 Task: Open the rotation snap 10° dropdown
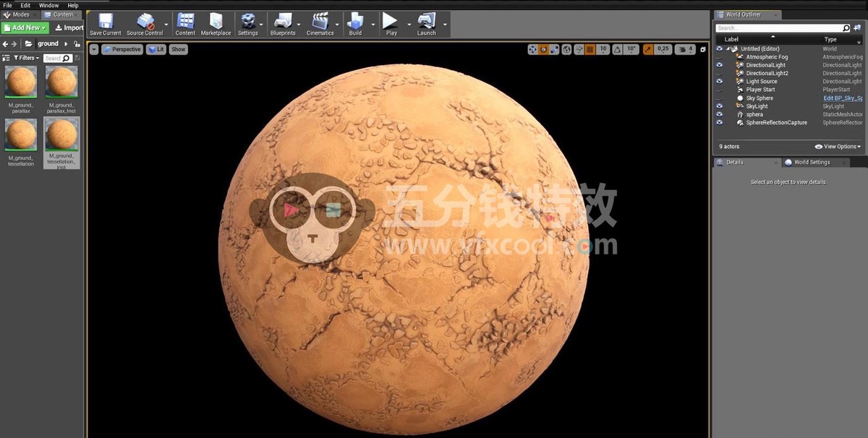click(631, 49)
